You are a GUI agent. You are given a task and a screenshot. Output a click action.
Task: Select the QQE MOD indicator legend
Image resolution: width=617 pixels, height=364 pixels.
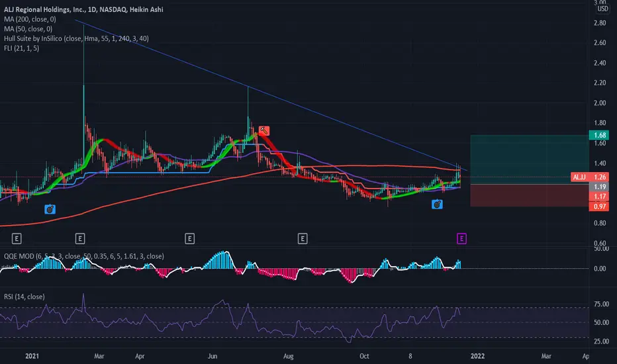[x=84, y=256]
